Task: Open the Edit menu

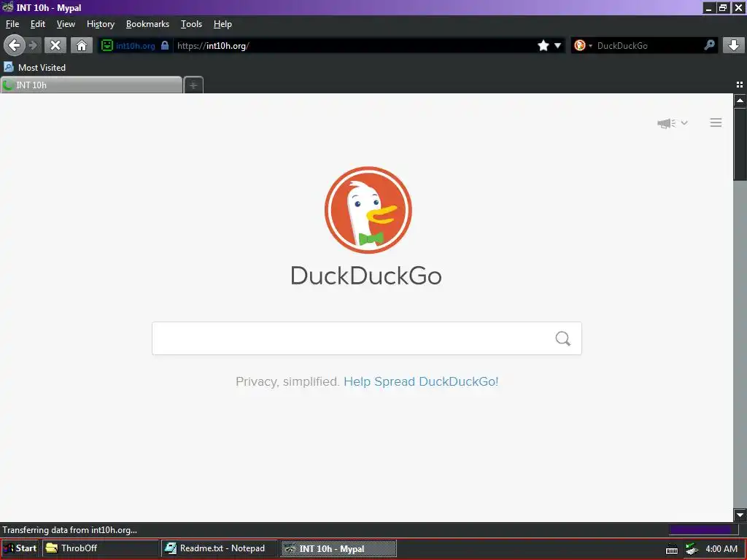Action: (x=38, y=24)
